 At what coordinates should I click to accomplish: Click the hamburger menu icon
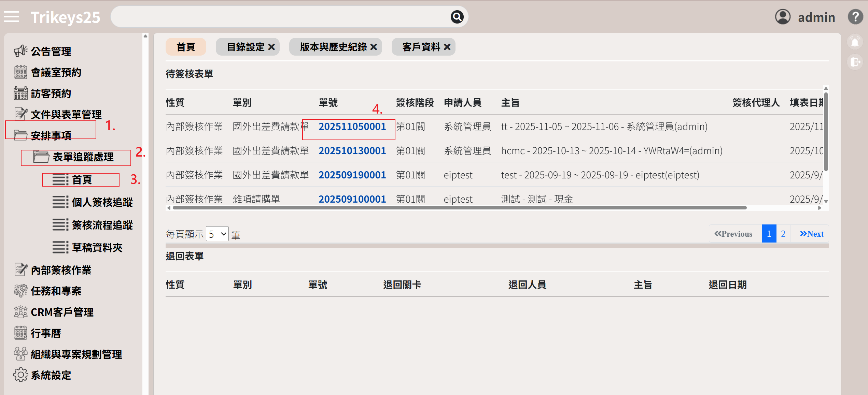[11, 17]
